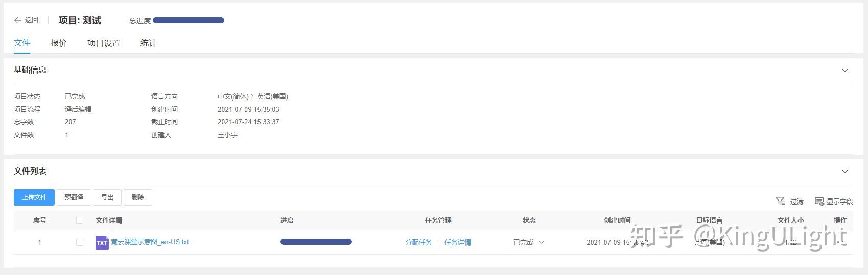This screenshot has height=275, width=868.
Task: Open the 任务详情 link
Action: [458, 242]
